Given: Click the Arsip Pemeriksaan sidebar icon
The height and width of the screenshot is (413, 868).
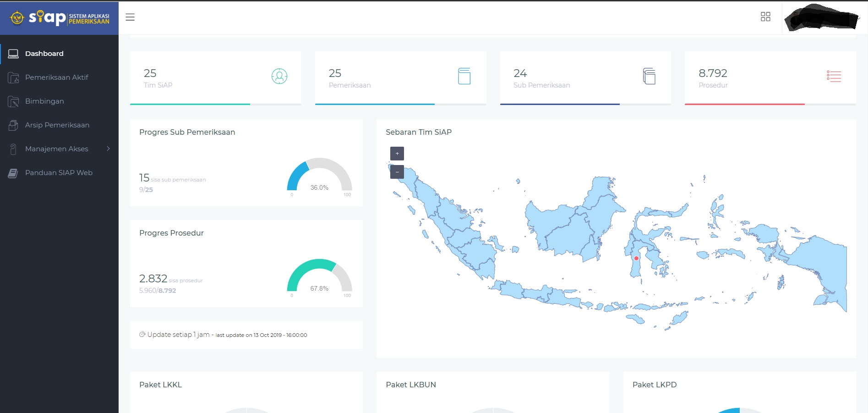Looking at the screenshot, I should [x=13, y=125].
